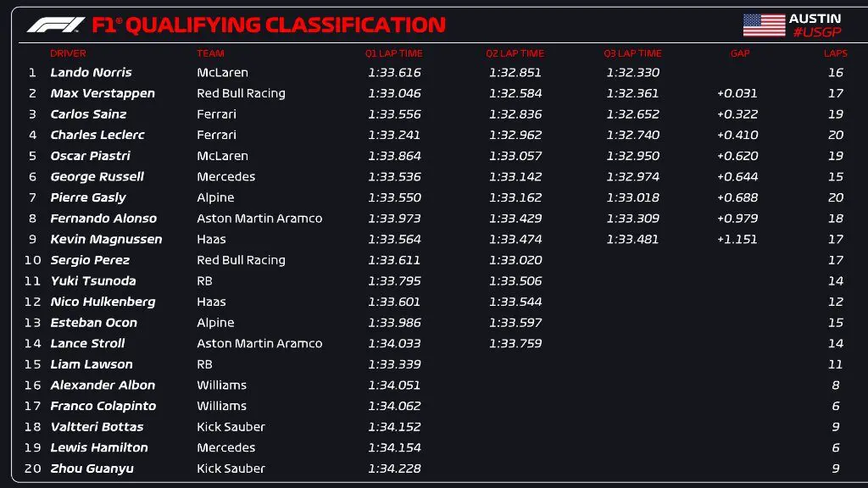Click Zhou Guanyu's Q1 time 1:34.228
The width and height of the screenshot is (868, 488).
(x=394, y=469)
